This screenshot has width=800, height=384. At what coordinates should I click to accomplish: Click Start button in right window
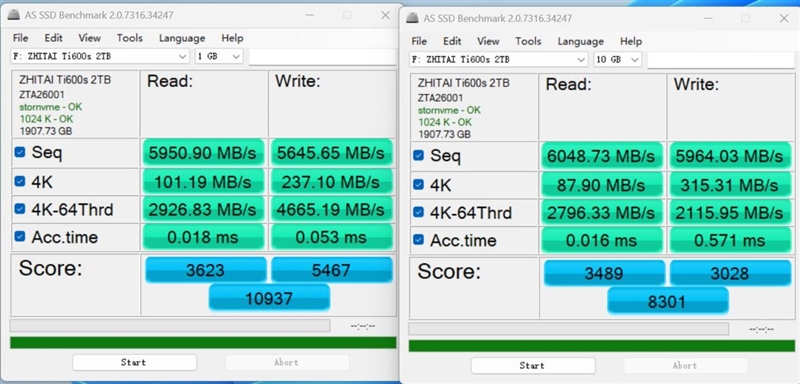[533, 366]
